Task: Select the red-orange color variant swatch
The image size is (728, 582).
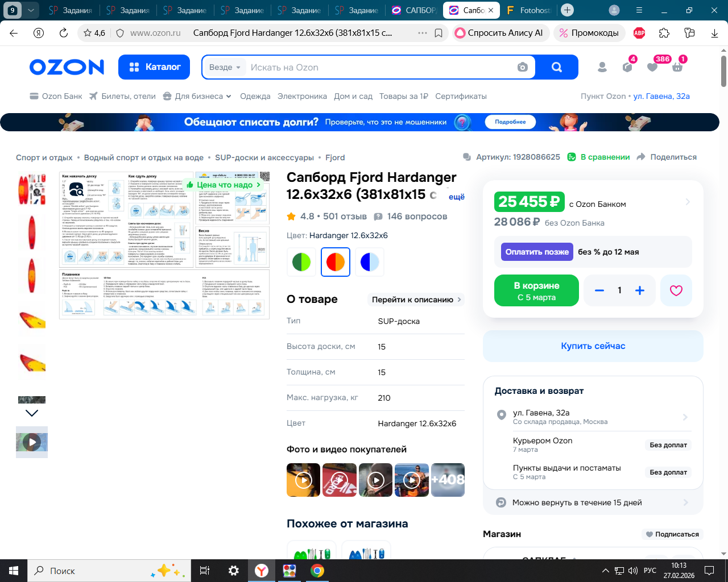Action: [x=336, y=262]
